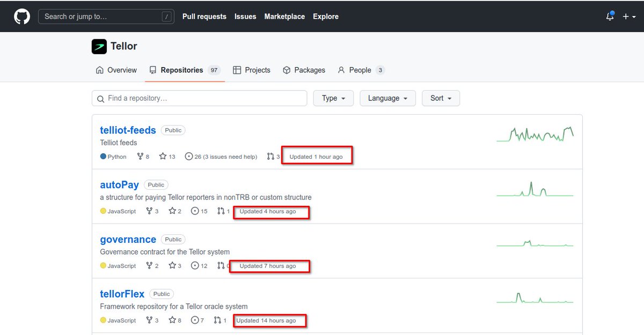The width and height of the screenshot is (644, 335).
Task: Click the Find a repository field
Action: pos(199,98)
